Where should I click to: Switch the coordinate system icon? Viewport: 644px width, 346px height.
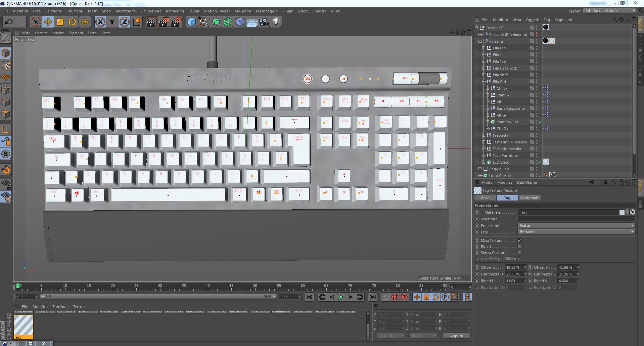137,22
